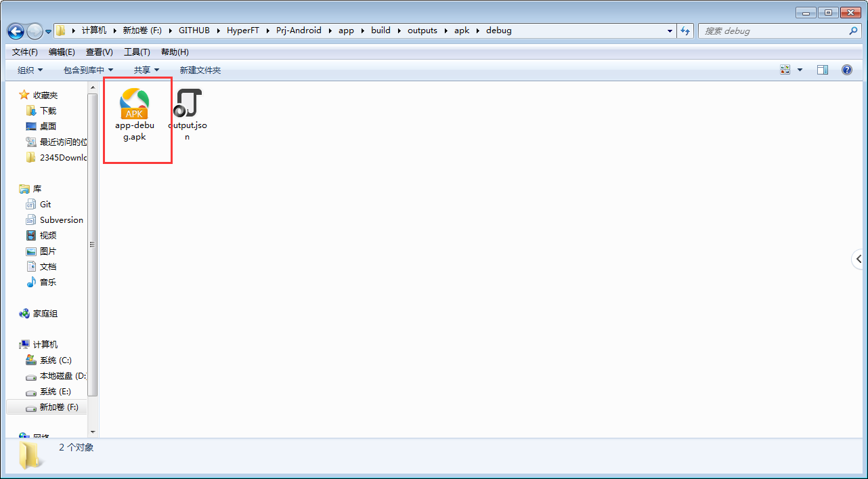Open the 编辑(E) menu
Screen dimensions: 868x479
click(62, 52)
